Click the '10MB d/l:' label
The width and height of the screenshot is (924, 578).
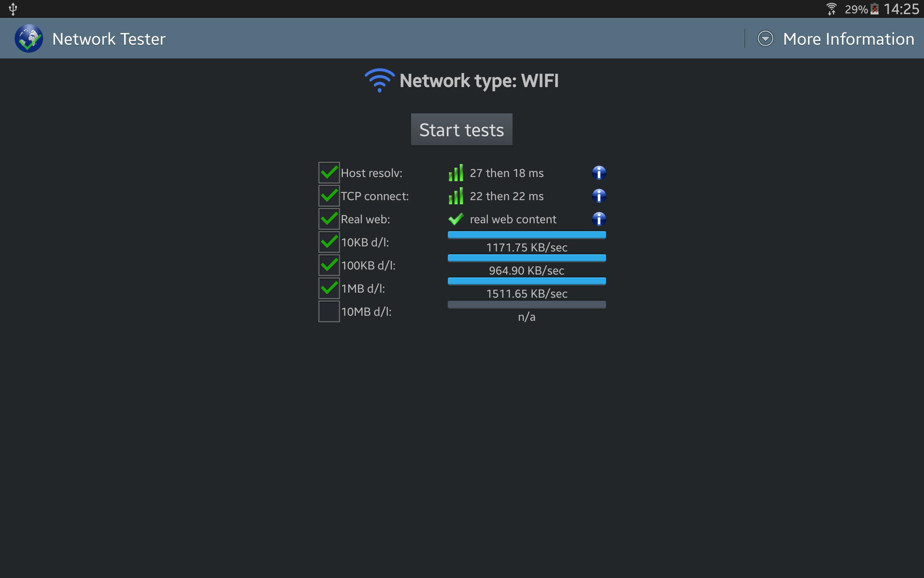pyautogui.click(x=366, y=312)
